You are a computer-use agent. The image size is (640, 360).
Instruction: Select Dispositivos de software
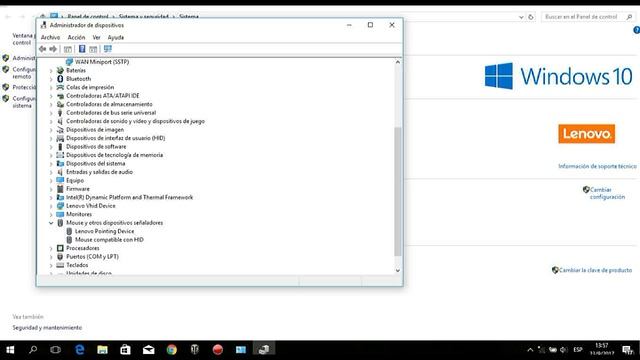(x=96, y=147)
